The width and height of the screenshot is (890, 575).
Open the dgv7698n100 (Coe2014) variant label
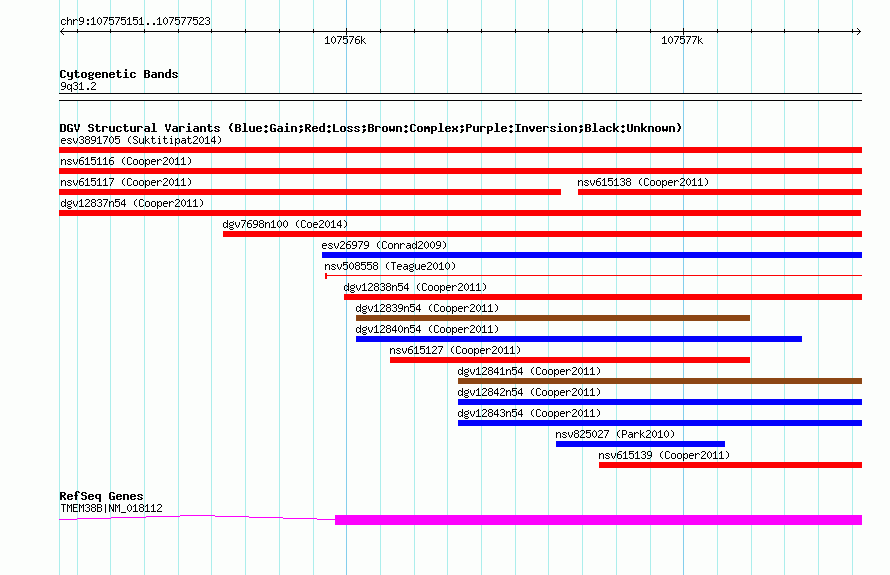click(285, 224)
